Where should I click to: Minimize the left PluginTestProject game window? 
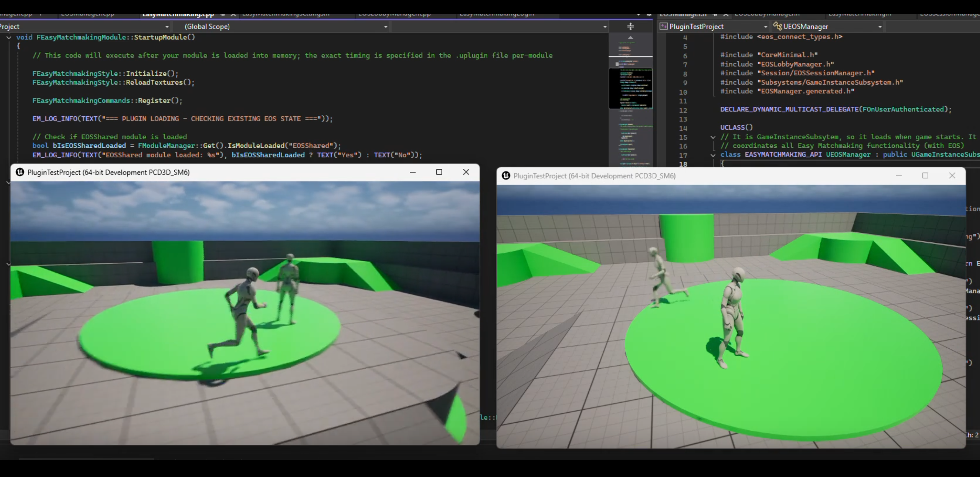click(412, 172)
